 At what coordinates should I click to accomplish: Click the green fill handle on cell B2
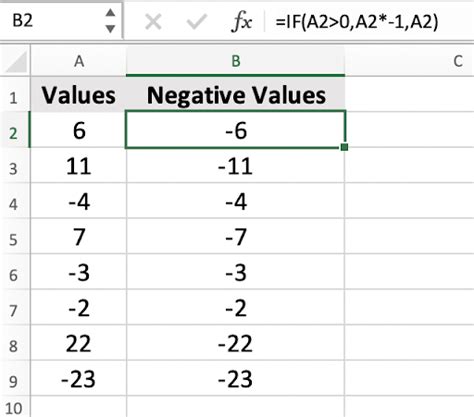coord(345,147)
